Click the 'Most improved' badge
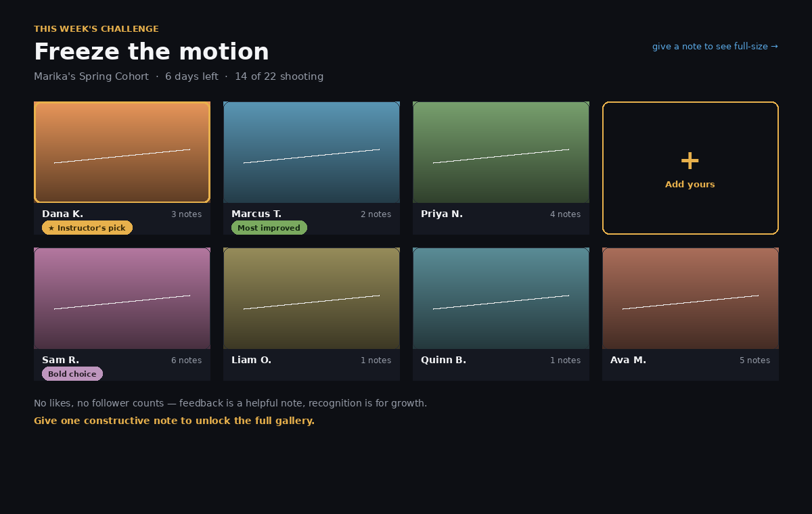 pos(269,228)
